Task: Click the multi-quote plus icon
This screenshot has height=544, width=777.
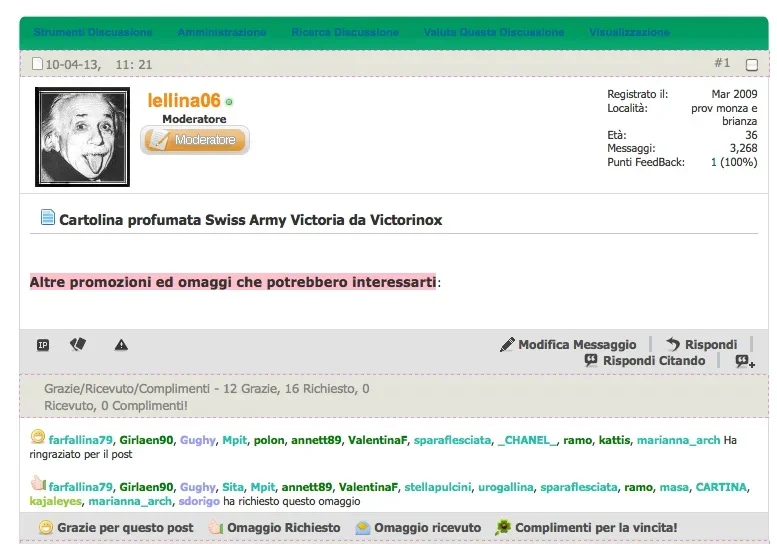Action: pos(745,362)
